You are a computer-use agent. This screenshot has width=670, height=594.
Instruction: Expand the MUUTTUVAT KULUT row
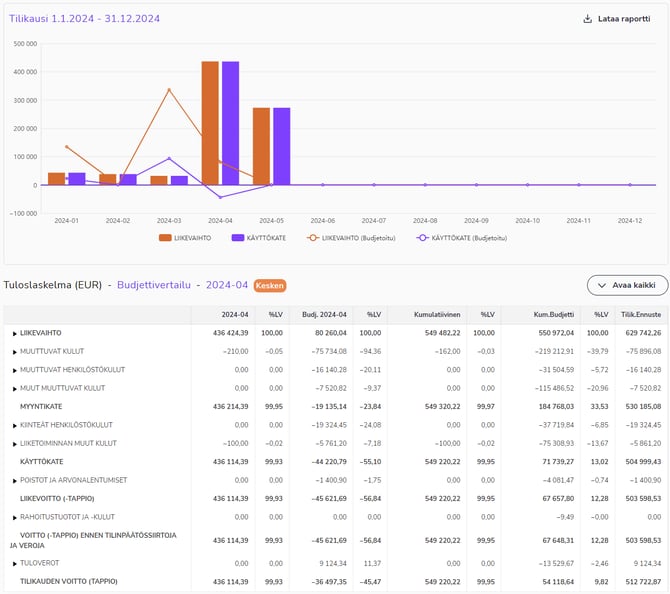[14, 351]
